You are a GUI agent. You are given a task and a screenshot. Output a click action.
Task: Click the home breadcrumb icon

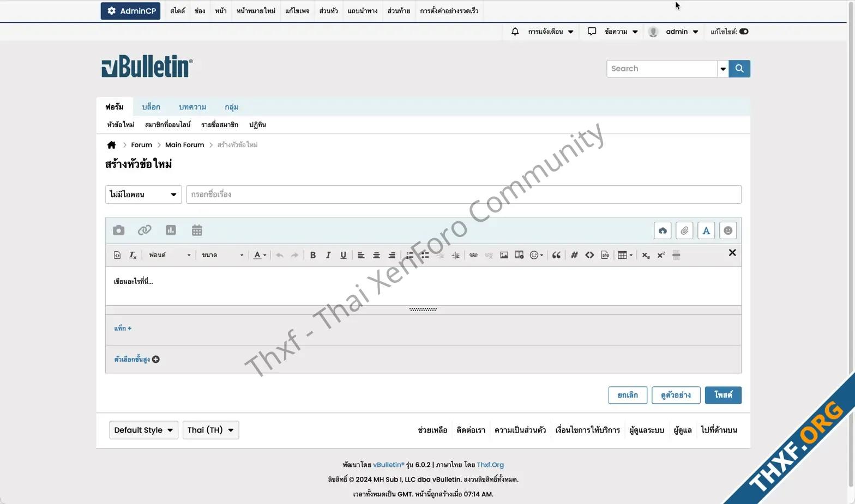point(111,145)
